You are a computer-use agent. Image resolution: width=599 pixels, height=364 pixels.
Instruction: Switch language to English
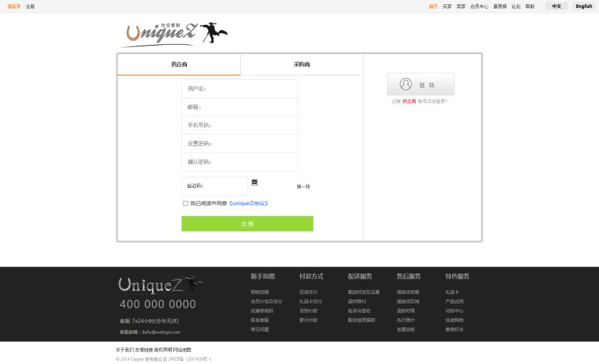tap(584, 6)
